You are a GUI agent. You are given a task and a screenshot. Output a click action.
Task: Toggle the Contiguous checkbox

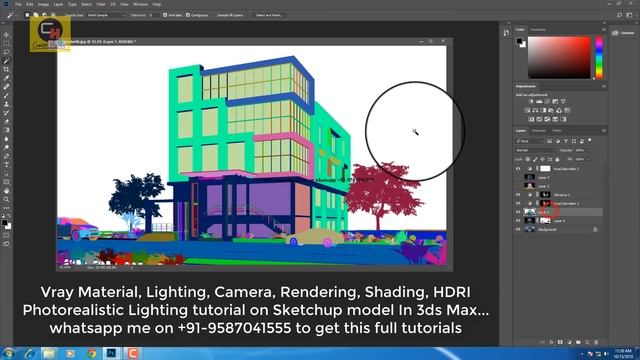188,15
